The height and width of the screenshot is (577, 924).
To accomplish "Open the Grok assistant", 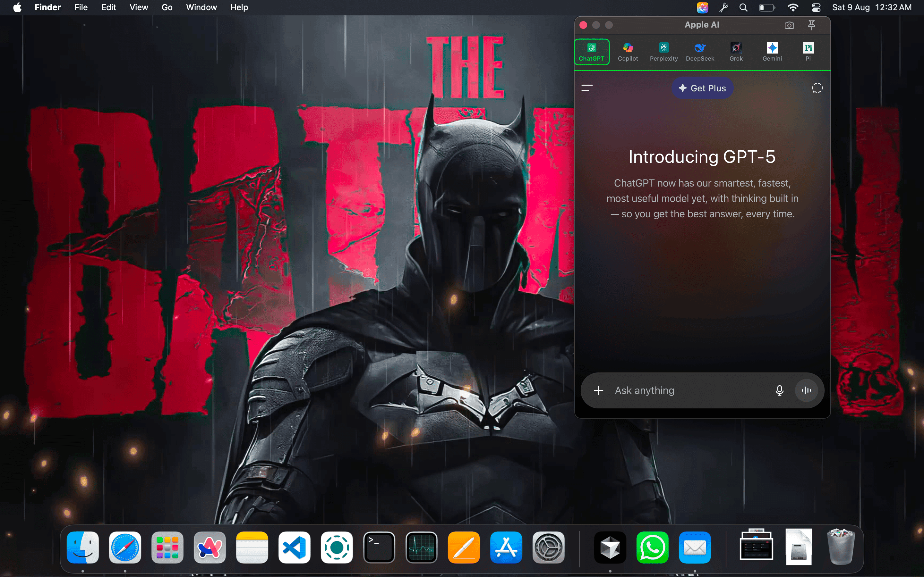I will [736, 52].
